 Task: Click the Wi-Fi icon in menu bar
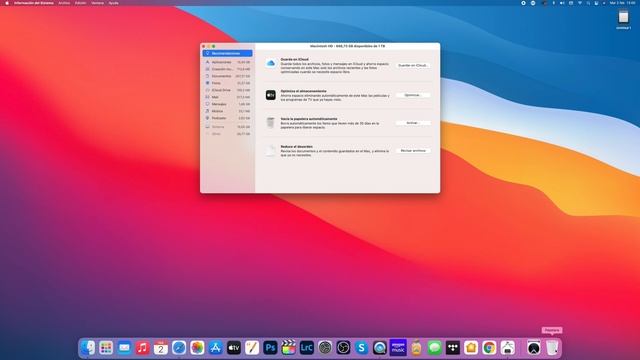580,3
